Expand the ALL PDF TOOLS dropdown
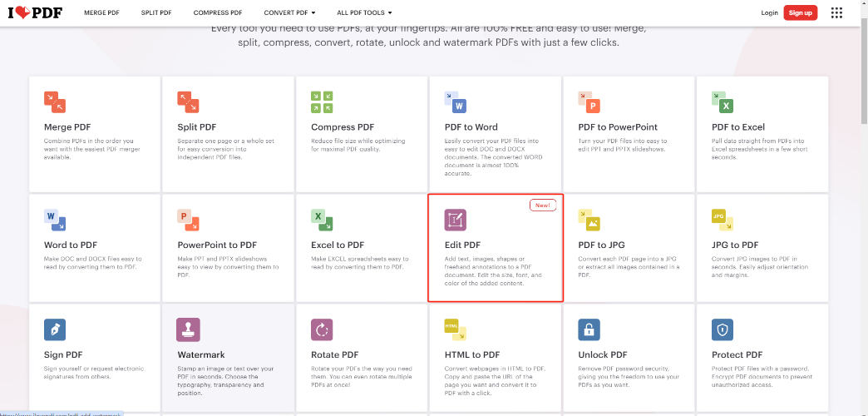868x416 pixels. (x=364, y=12)
